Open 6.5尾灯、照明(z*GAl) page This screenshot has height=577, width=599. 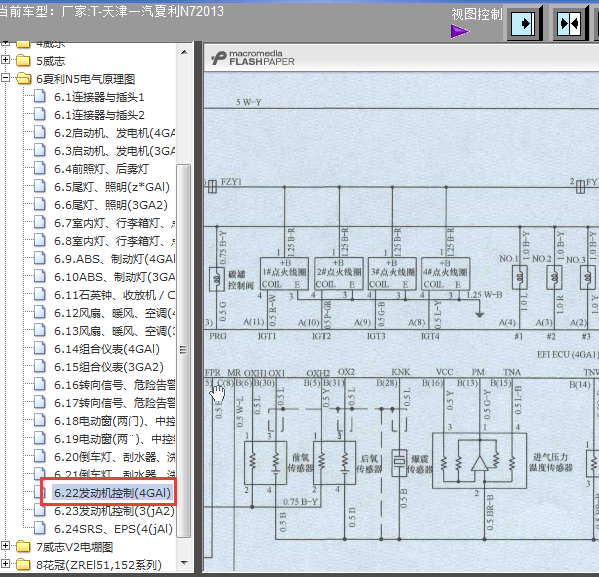(112, 187)
